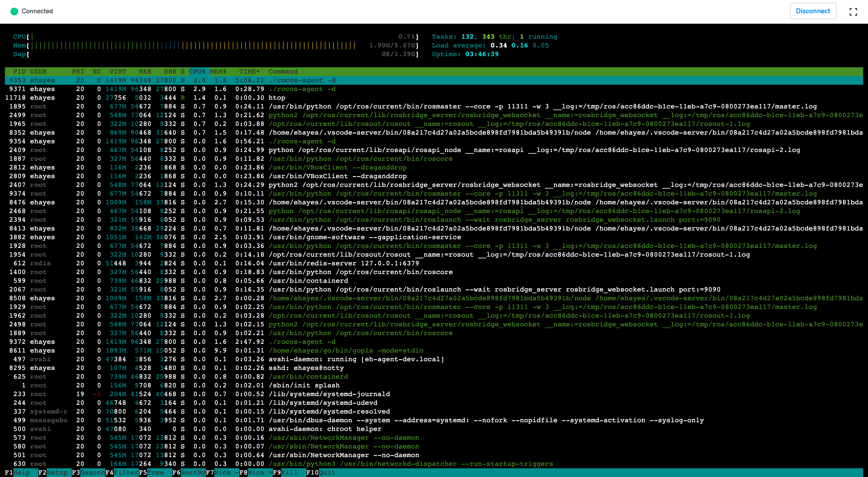The width and height of the screenshot is (868, 477).
Task: Click the Mem usage meter bar
Action: [x=216, y=45]
